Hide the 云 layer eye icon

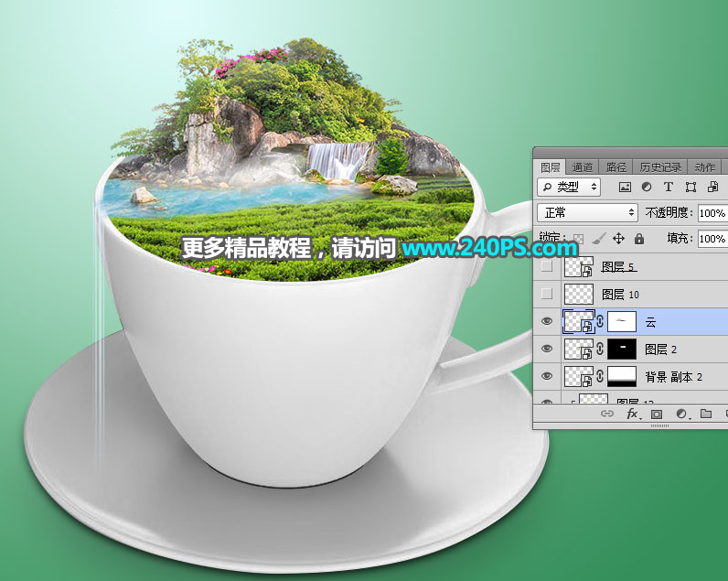point(547,321)
